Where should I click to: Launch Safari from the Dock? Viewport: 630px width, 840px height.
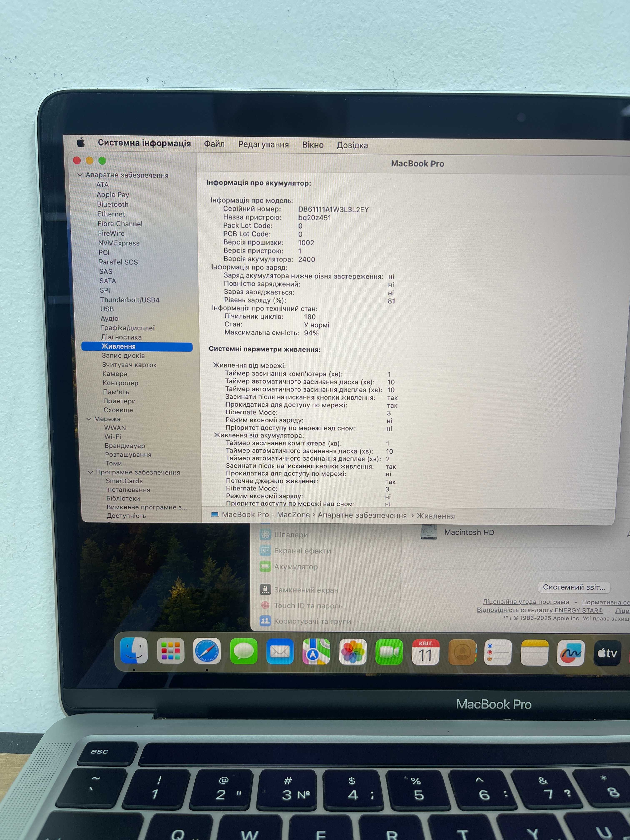coord(207,651)
